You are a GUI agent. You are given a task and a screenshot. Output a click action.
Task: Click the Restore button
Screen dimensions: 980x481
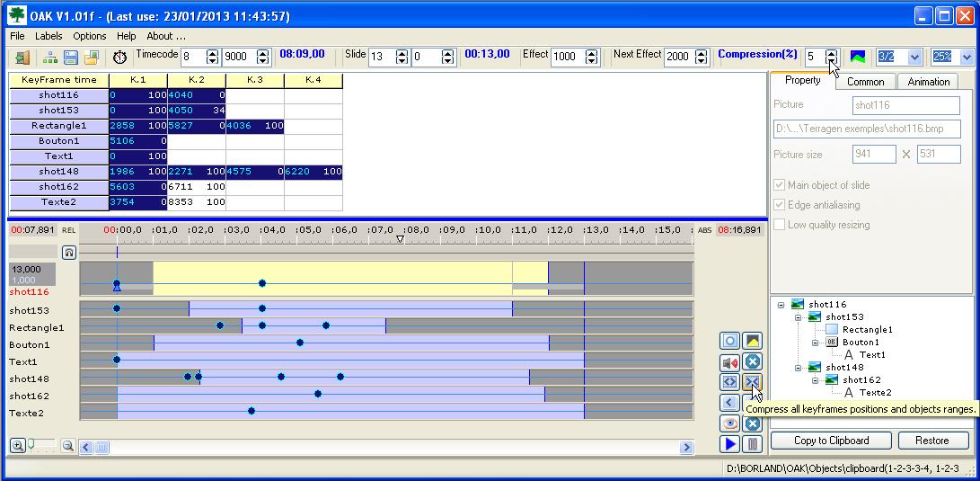pyautogui.click(x=931, y=441)
